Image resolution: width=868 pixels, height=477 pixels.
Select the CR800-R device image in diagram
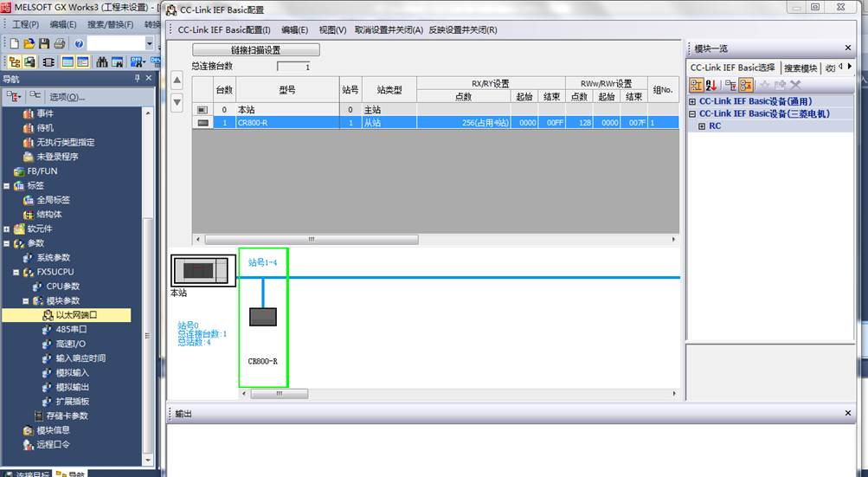pyautogui.click(x=263, y=317)
